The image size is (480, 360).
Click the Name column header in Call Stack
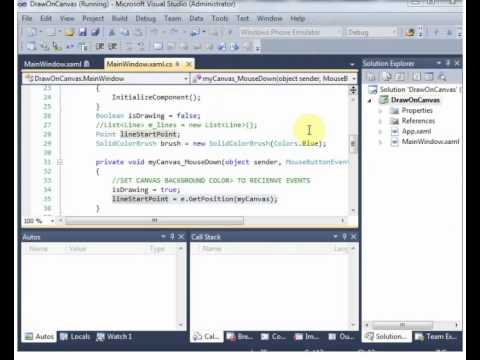click(x=212, y=249)
